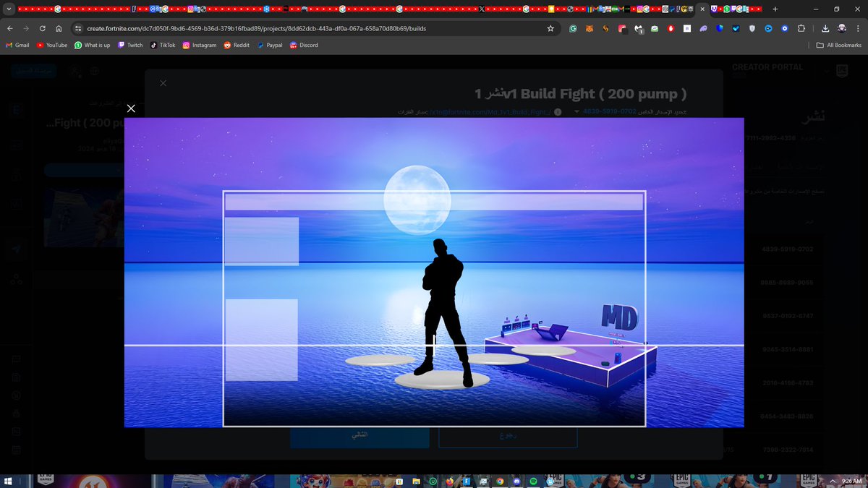Click the active tab's close X in the tab strip

[x=702, y=9]
